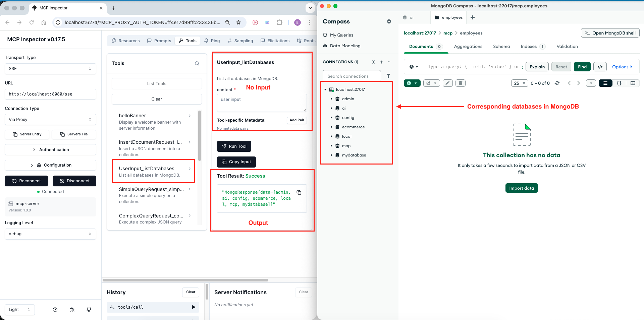The width and height of the screenshot is (644, 320).
Task: Click the bug debugging guide icon
Action: [72, 310]
